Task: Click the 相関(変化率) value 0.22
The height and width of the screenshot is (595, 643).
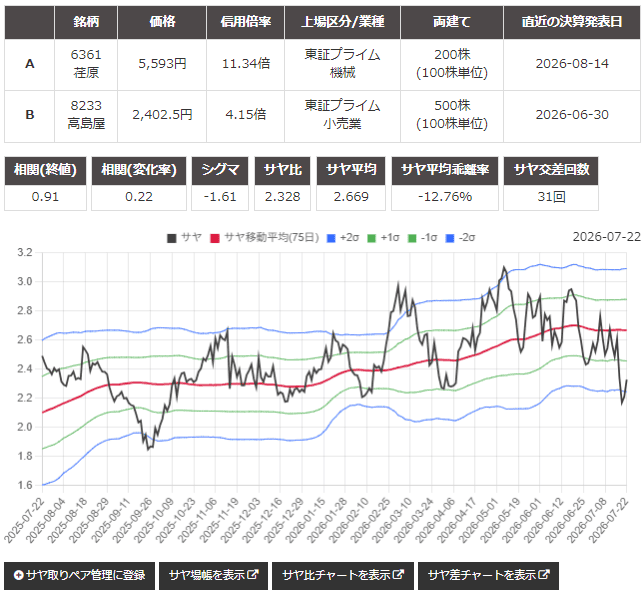Action: click(x=139, y=197)
